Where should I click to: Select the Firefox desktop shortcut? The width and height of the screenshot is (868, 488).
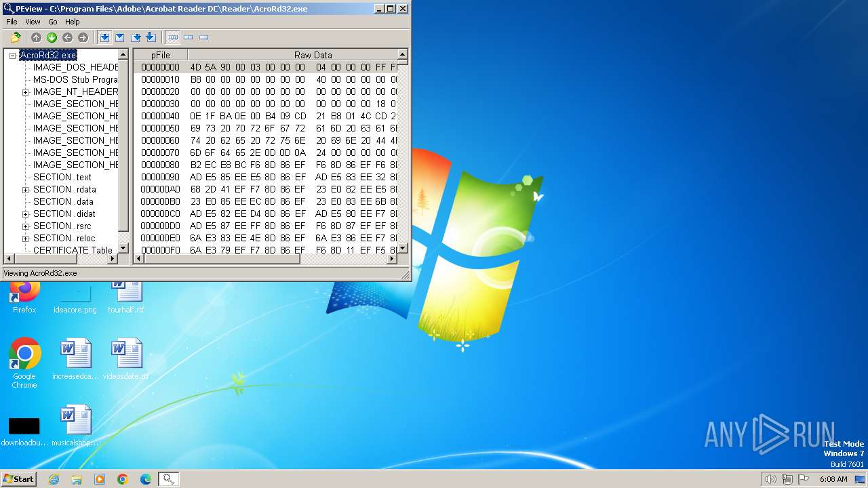24,296
